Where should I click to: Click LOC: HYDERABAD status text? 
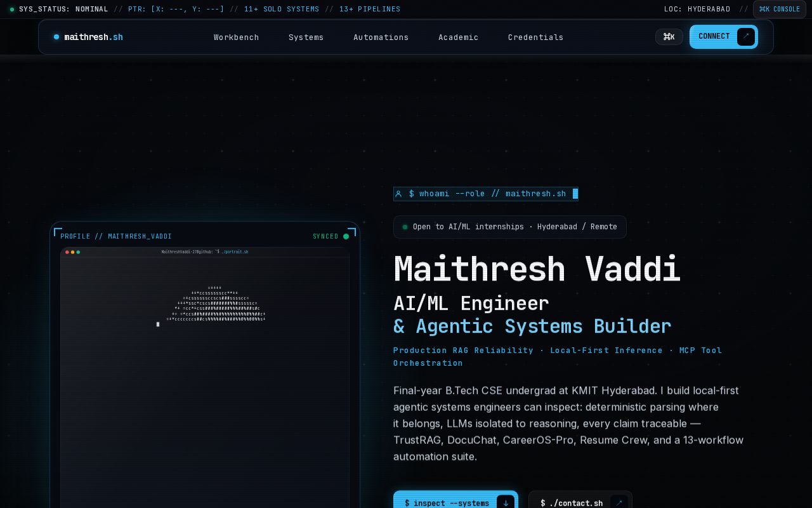(x=697, y=9)
